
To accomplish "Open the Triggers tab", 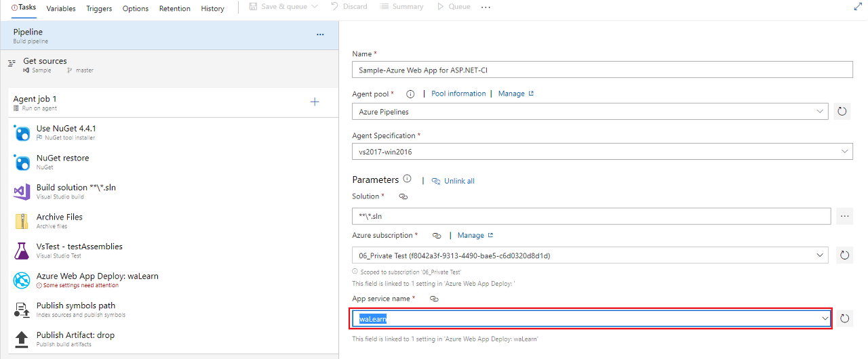I will coord(99,8).
